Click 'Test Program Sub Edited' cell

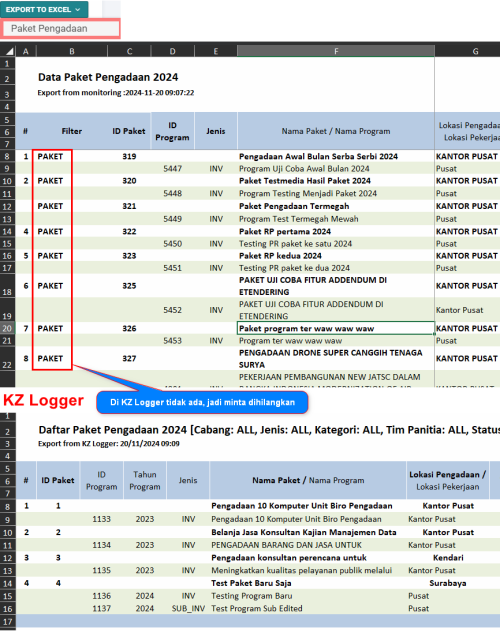pos(257,608)
